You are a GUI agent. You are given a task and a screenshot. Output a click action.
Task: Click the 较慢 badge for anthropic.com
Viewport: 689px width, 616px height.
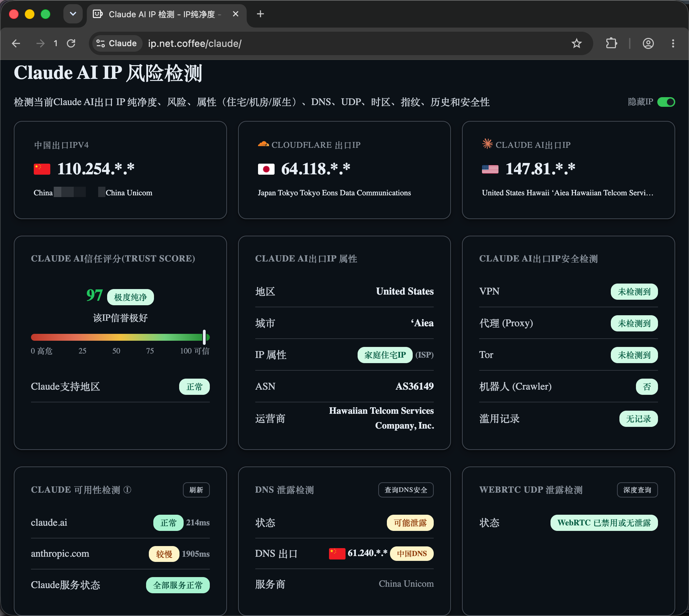164,554
